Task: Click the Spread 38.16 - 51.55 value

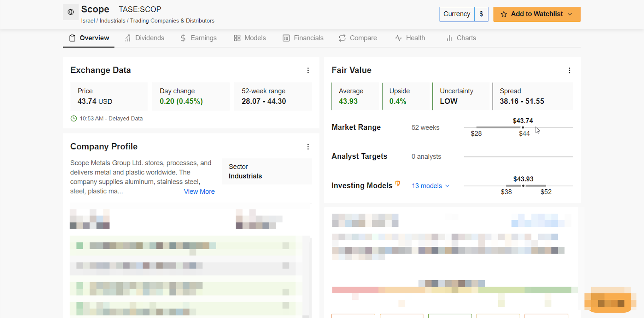Action: (522, 101)
